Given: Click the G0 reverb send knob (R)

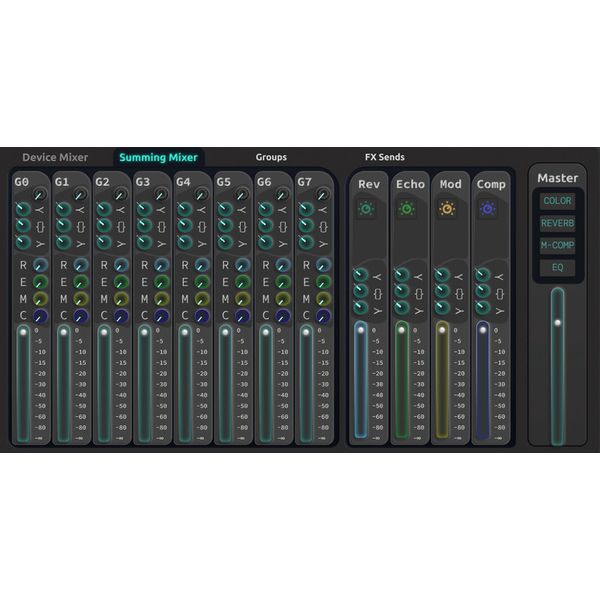Looking at the screenshot, I should (40, 265).
